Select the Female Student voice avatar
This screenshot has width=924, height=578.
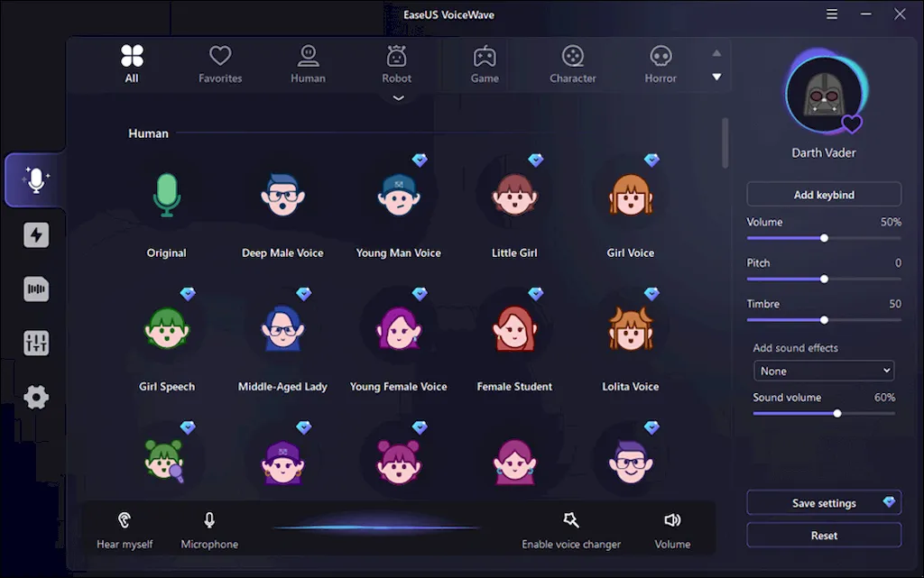(514, 328)
